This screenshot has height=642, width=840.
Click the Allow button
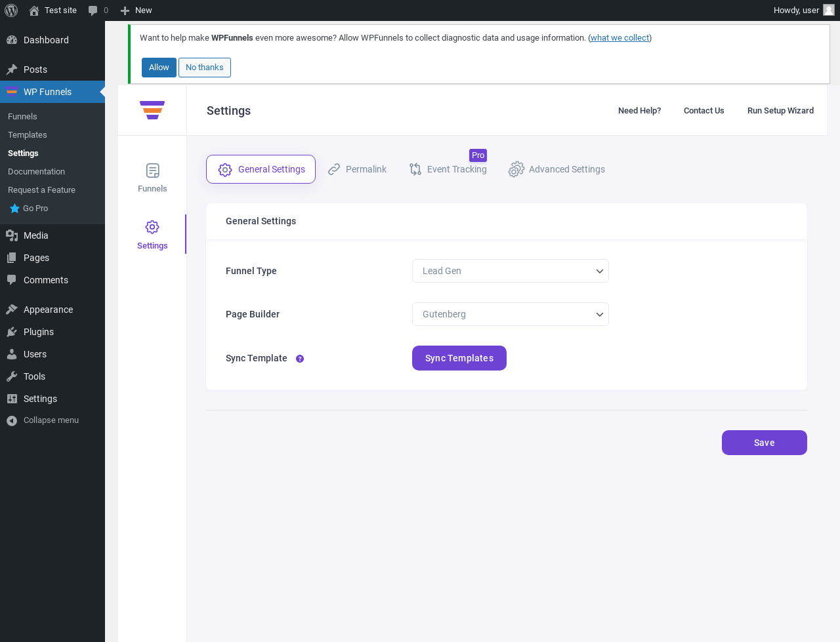tap(159, 68)
